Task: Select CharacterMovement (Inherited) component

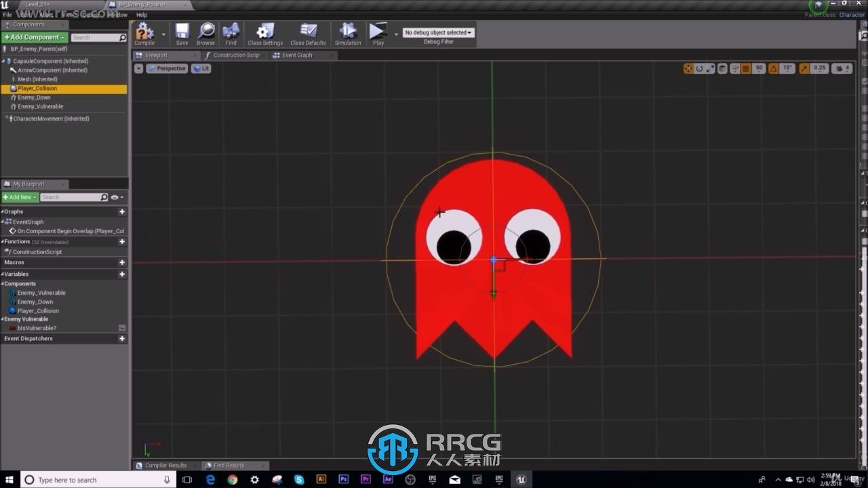Action: (x=51, y=119)
